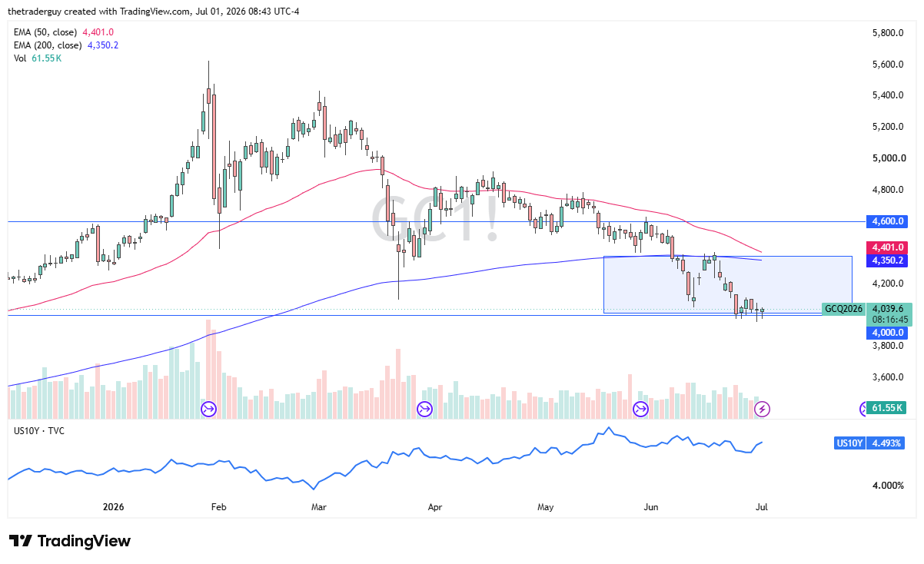924x564 pixels.
Task: Click the 3,800.0 price axis tick
Action: click(x=887, y=346)
